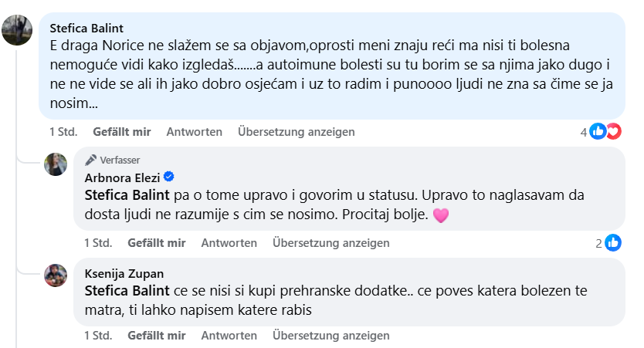Click the like reaction icon on Arbnora's reply
The image size is (644, 348).
613,243
